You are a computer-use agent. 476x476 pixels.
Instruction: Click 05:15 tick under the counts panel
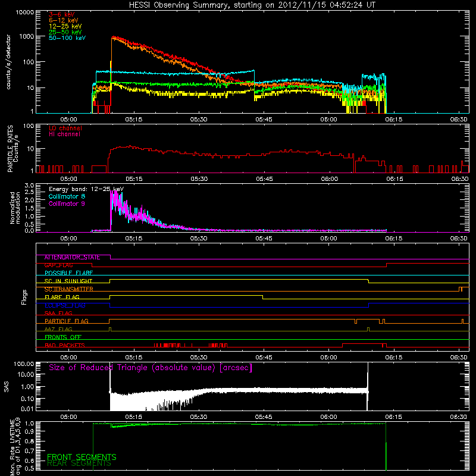pyautogui.click(x=134, y=120)
